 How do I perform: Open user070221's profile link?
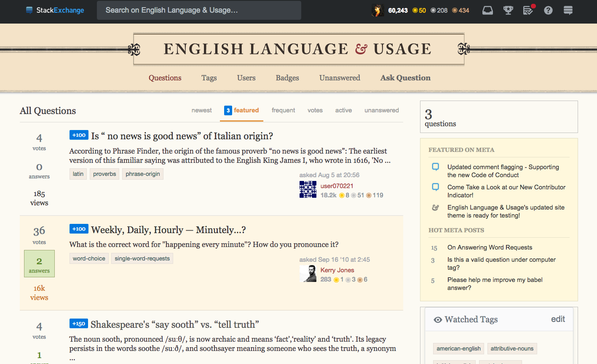coord(337,186)
